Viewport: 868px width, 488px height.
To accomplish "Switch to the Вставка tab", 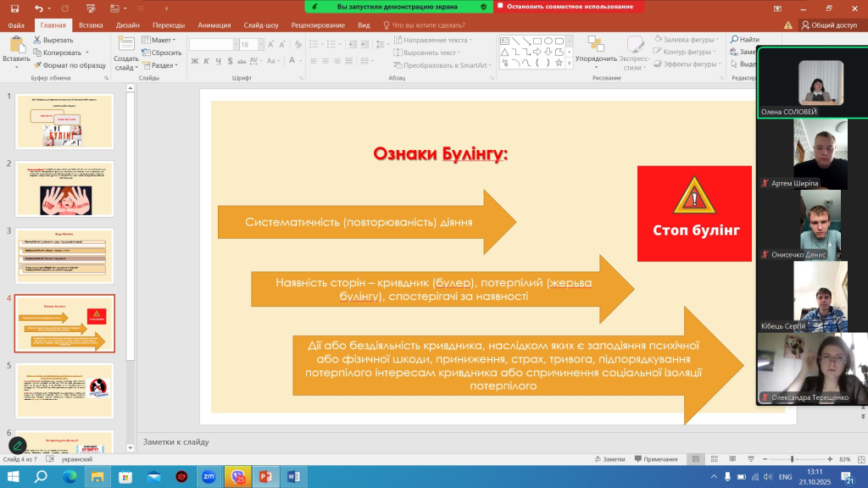I will click(x=91, y=25).
